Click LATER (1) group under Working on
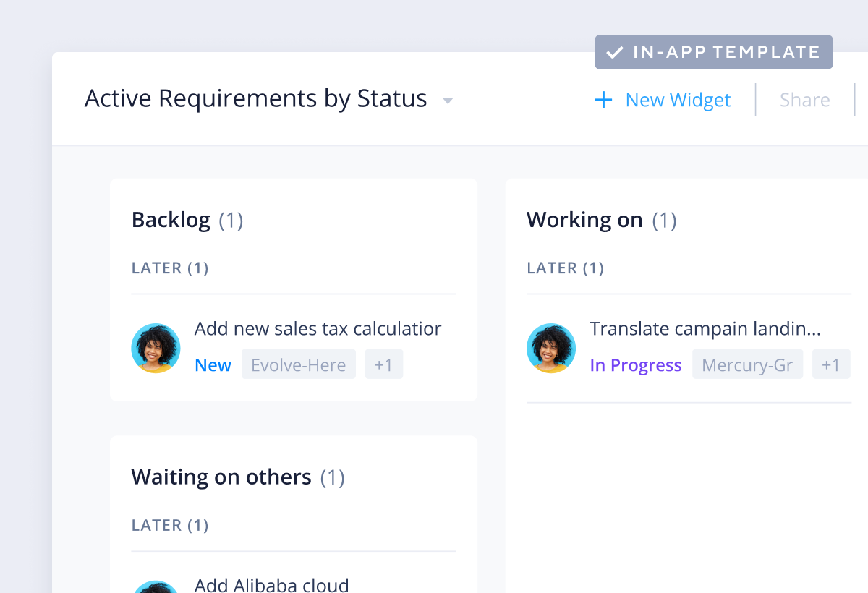Screen dimensions: 868x593 click(565, 268)
